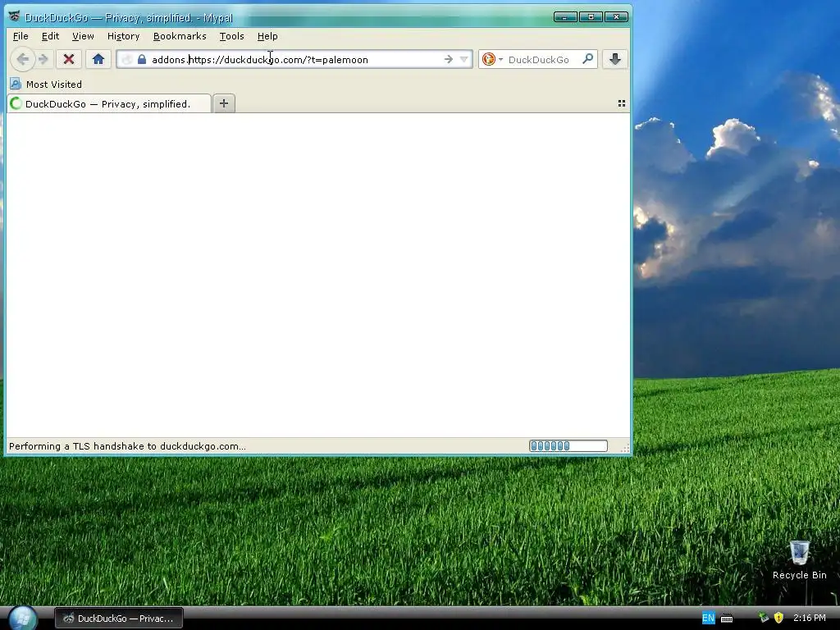Screen dimensions: 840x630
Task: Click the network tray icon
Action: pyautogui.click(x=764, y=619)
